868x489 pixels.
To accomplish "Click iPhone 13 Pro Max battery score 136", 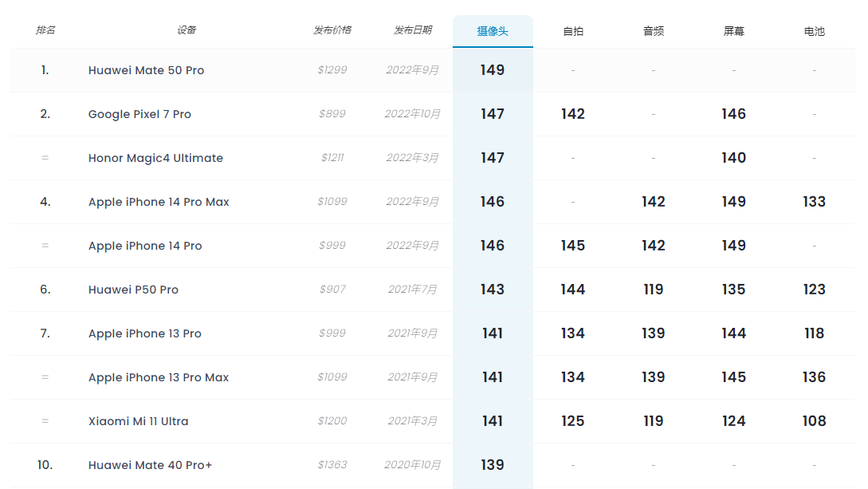I will [814, 377].
